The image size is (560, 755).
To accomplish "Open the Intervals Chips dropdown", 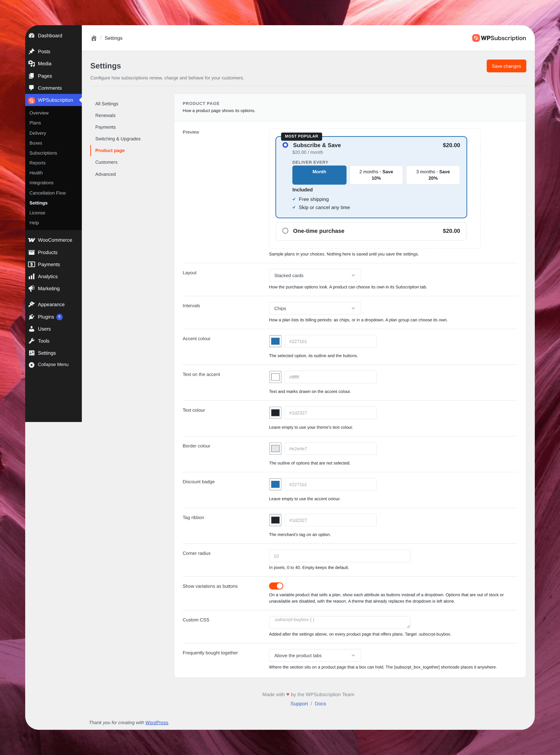I will 315,308.
